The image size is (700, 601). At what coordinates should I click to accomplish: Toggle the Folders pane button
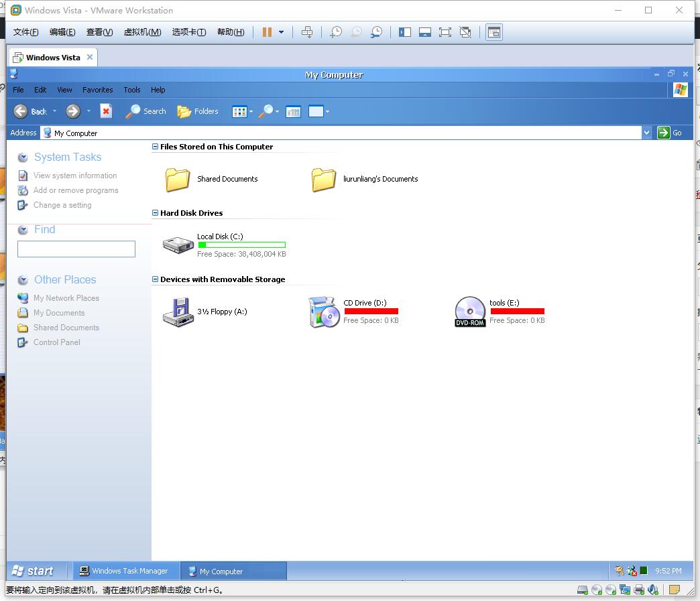tap(198, 111)
